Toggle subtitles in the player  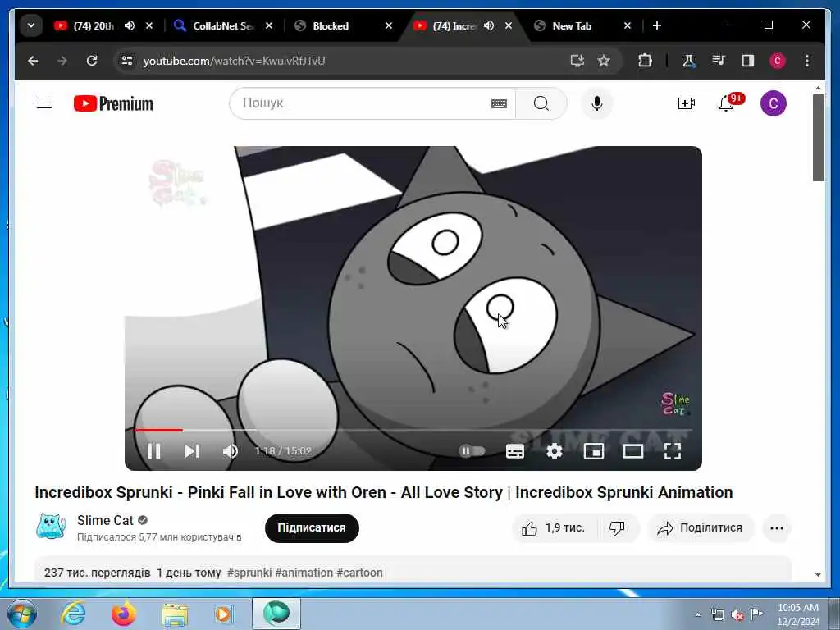[x=515, y=451]
